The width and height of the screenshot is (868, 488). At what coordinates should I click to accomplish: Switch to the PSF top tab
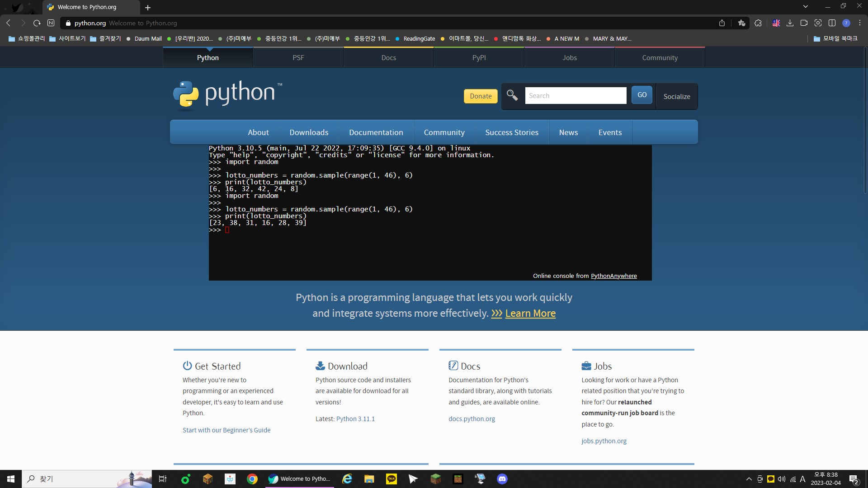tap(298, 57)
